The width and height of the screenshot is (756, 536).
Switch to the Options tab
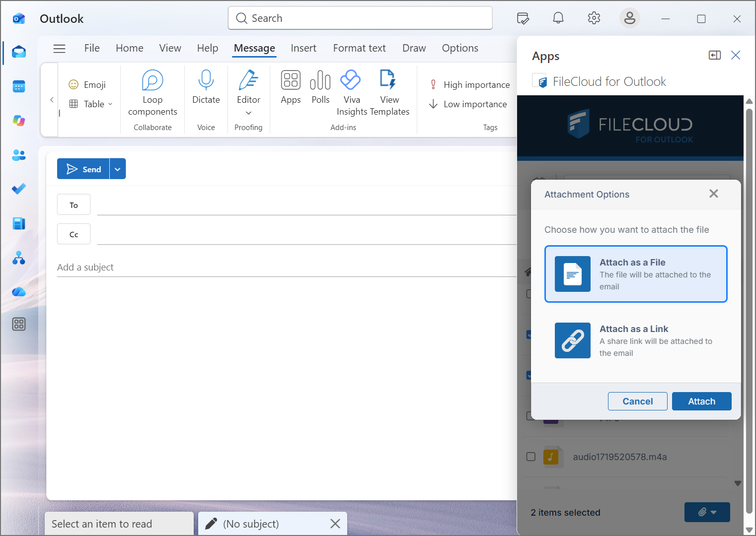click(460, 48)
